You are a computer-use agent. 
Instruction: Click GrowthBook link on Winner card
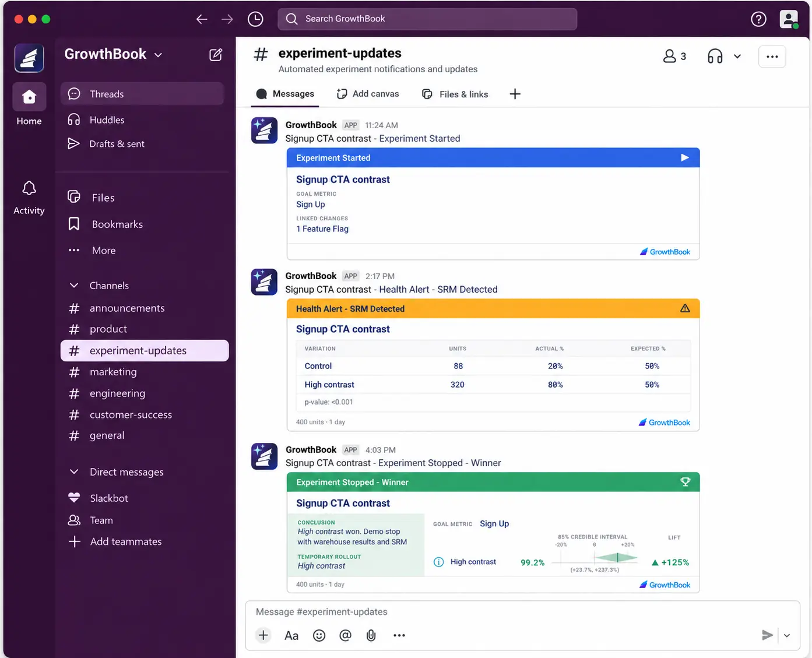point(665,585)
